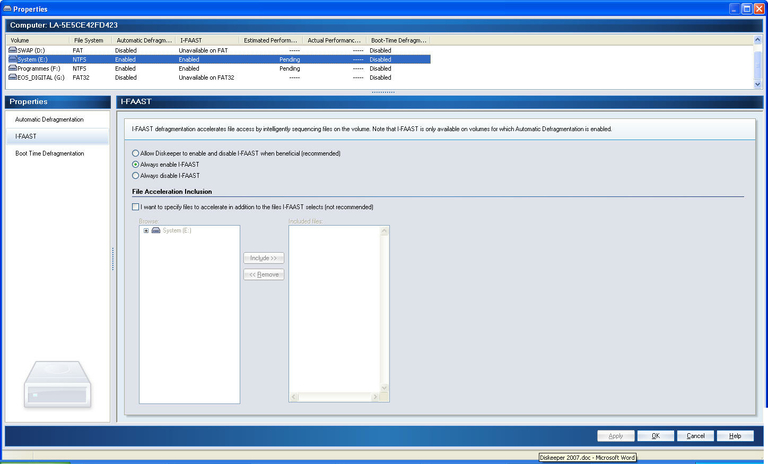Image resolution: width=768 pixels, height=464 pixels.
Task: Sort by Automatic Defragmentation column header
Action: tap(144, 40)
